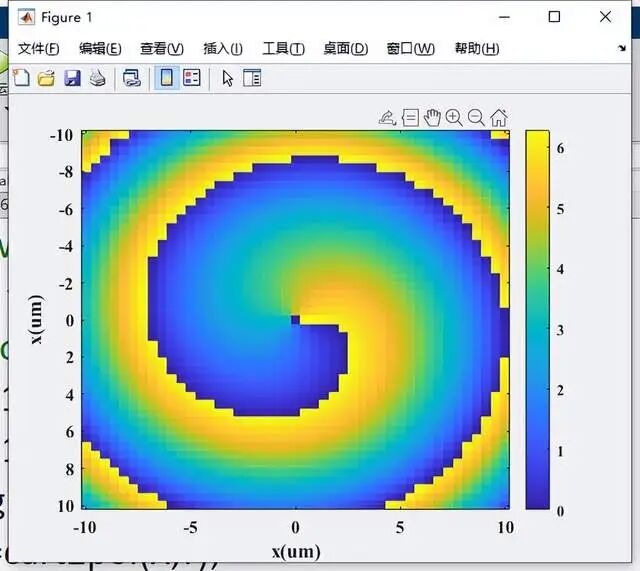
Task: Open the 帮助(H) menu
Action: click(476, 49)
